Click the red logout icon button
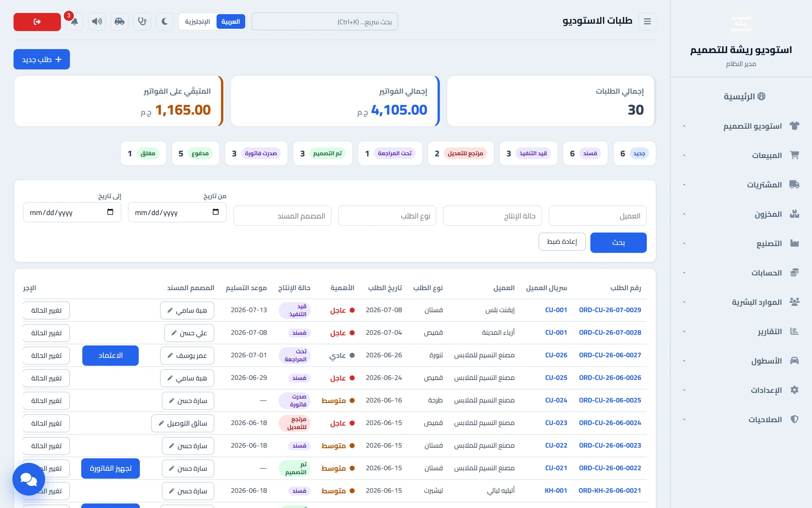The height and width of the screenshot is (508, 812). point(37,22)
